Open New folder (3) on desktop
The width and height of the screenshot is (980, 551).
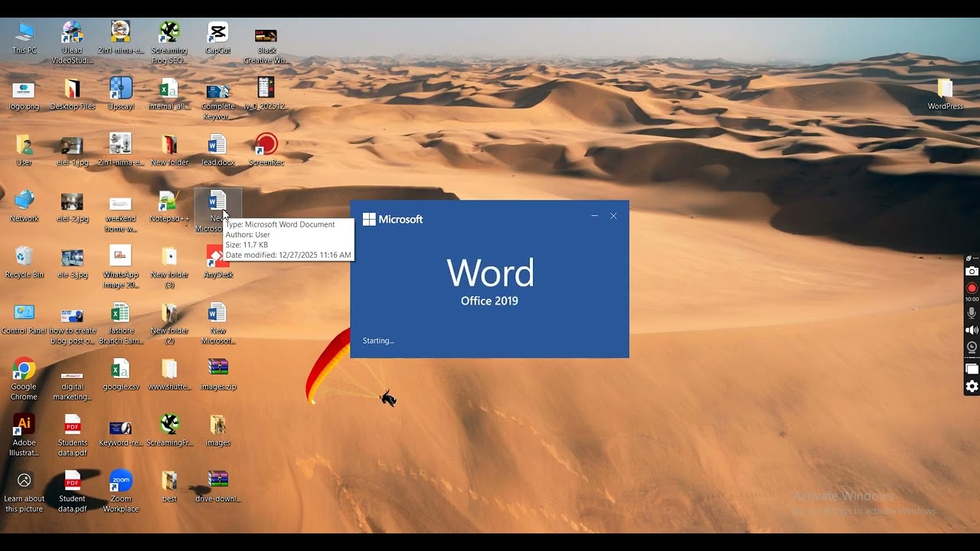pos(169,267)
